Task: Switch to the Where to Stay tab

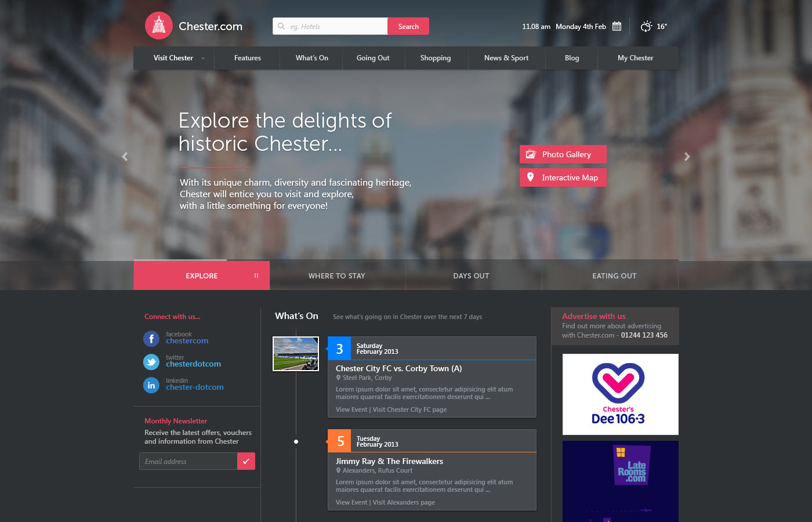Action: [337, 275]
